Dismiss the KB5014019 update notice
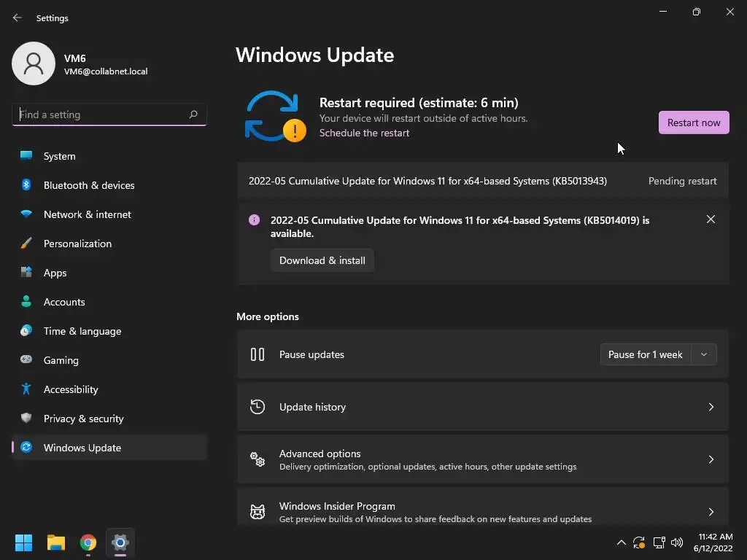 point(711,219)
